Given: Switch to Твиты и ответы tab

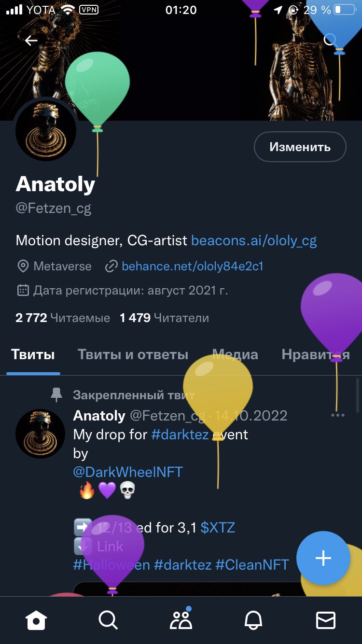Looking at the screenshot, I should point(133,355).
